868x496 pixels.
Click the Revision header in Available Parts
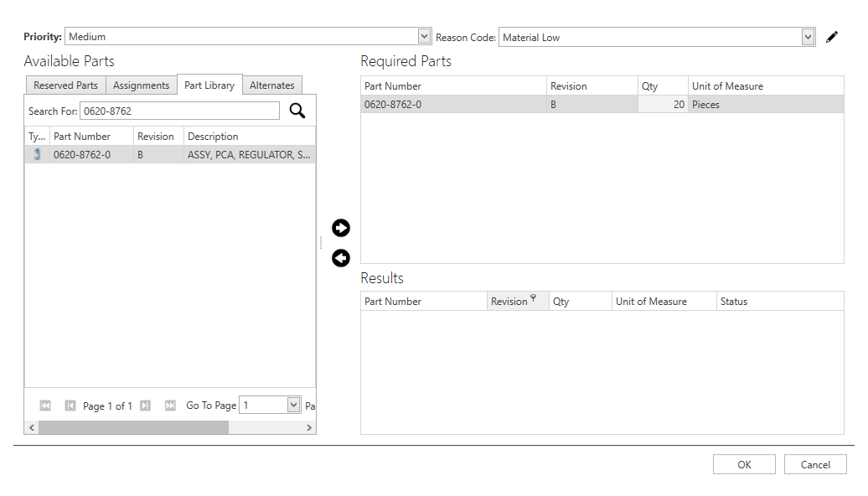(x=158, y=137)
